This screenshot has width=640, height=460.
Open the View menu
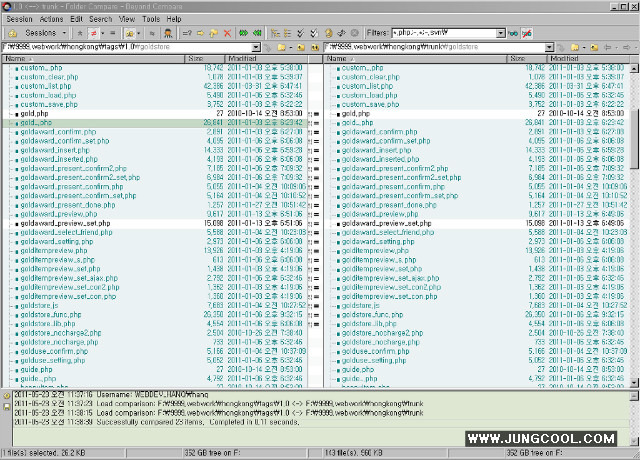tap(127, 19)
